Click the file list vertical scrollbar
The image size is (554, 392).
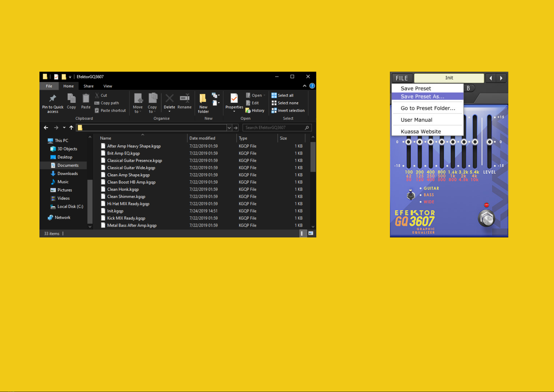[x=313, y=157]
